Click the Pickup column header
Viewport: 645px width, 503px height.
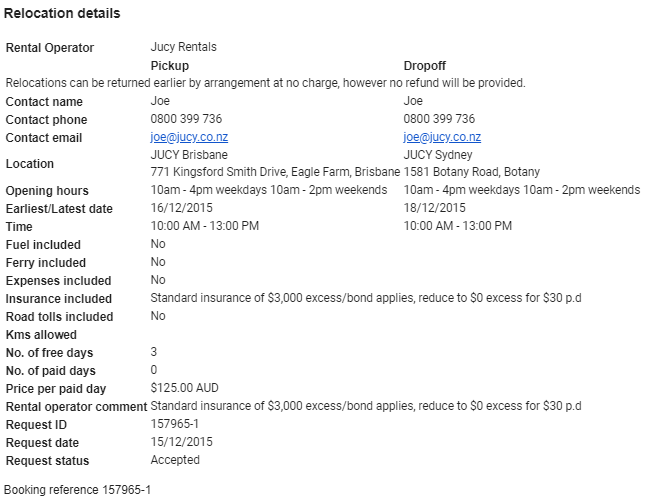[x=169, y=65]
